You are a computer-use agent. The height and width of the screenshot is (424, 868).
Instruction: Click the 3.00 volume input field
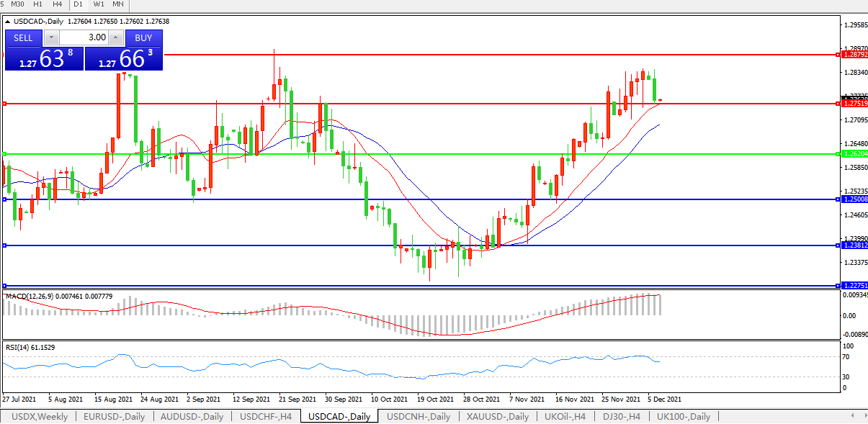pos(84,37)
